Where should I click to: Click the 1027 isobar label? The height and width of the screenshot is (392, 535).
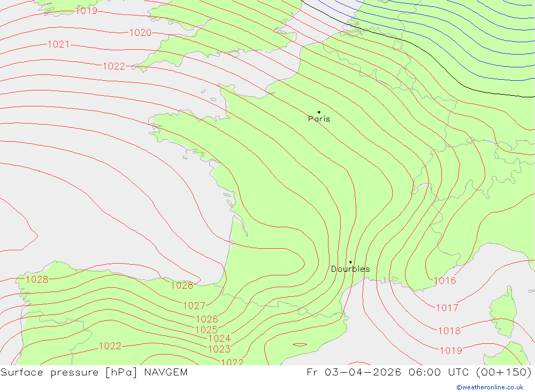point(194,306)
